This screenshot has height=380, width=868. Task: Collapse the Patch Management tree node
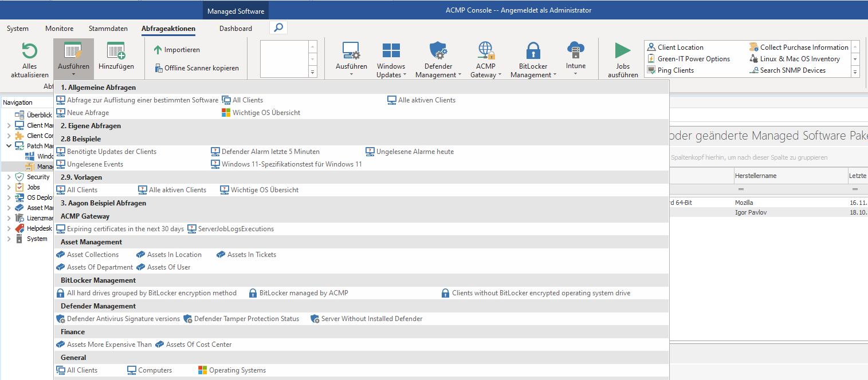[8, 145]
